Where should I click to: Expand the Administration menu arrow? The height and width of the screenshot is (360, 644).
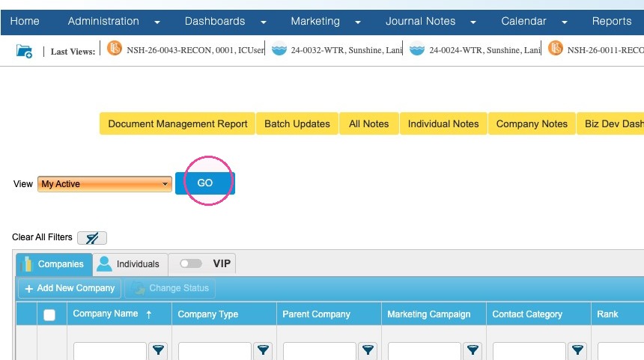157,22
